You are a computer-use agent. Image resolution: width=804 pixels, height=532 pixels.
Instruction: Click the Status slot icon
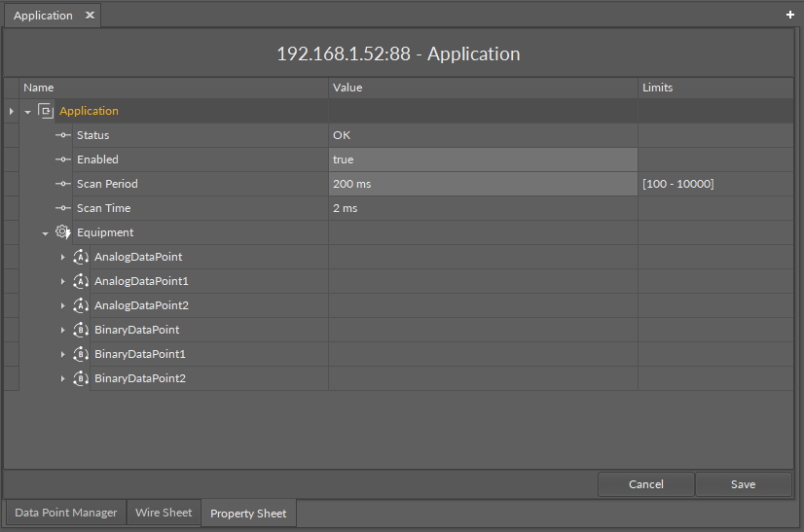(x=63, y=135)
